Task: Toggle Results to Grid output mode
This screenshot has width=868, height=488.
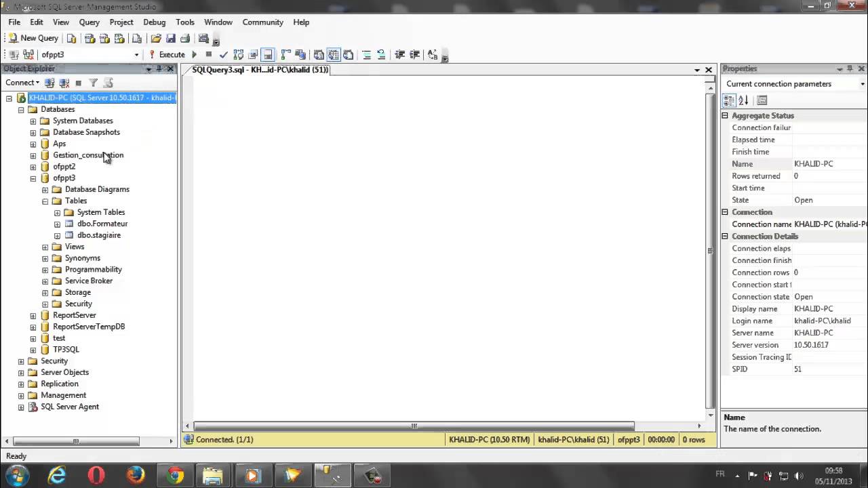Action: (x=334, y=55)
